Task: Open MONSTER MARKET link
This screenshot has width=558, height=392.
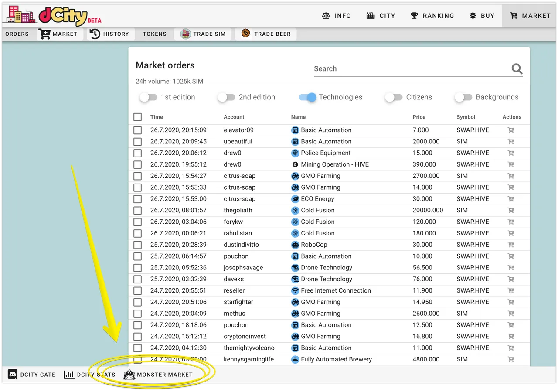Action: coord(158,375)
